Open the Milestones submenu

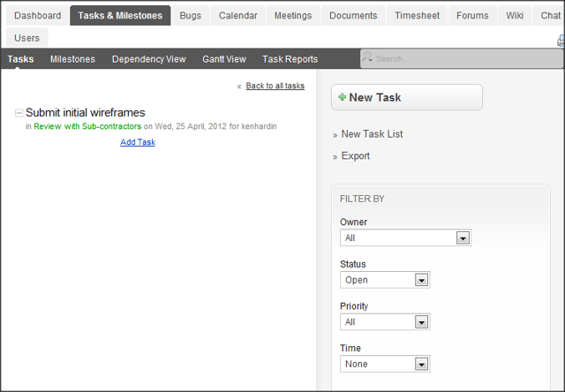coord(72,59)
